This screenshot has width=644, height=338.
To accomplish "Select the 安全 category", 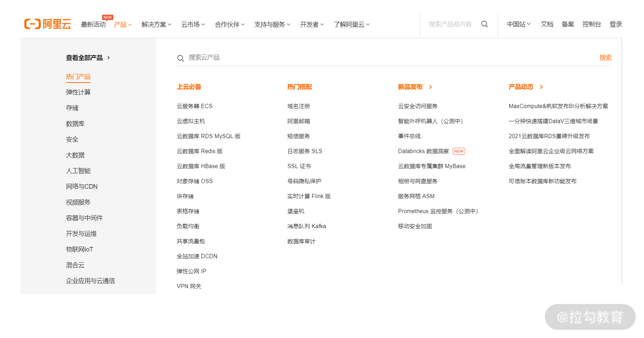I will pyautogui.click(x=72, y=140).
